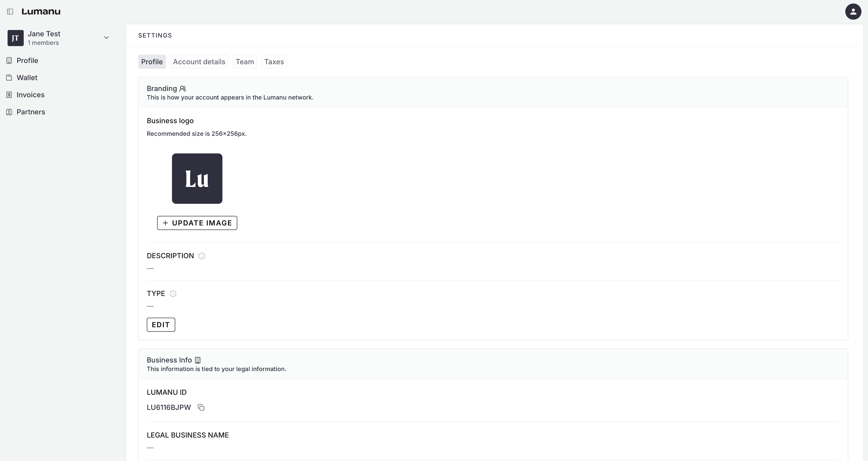Click the LU6116BJPW ID text
Image resolution: width=868 pixels, height=461 pixels.
coord(169,408)
